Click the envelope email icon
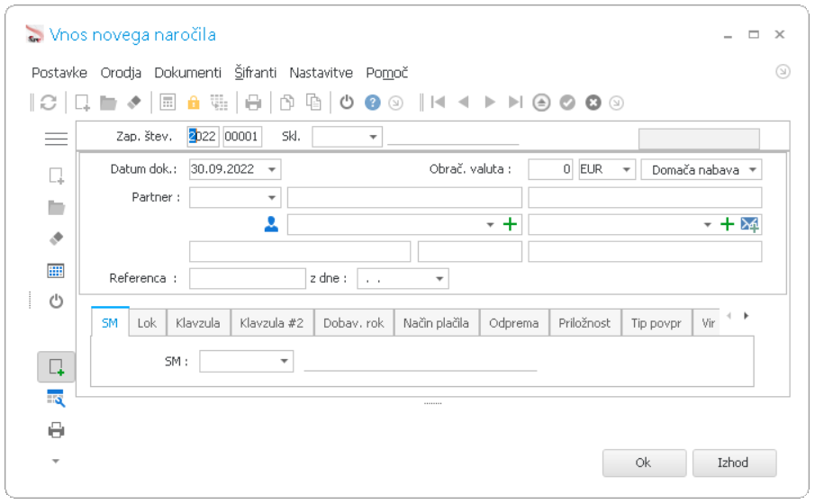The height and width of the screenshot is (504, 815). coord(749,224)
